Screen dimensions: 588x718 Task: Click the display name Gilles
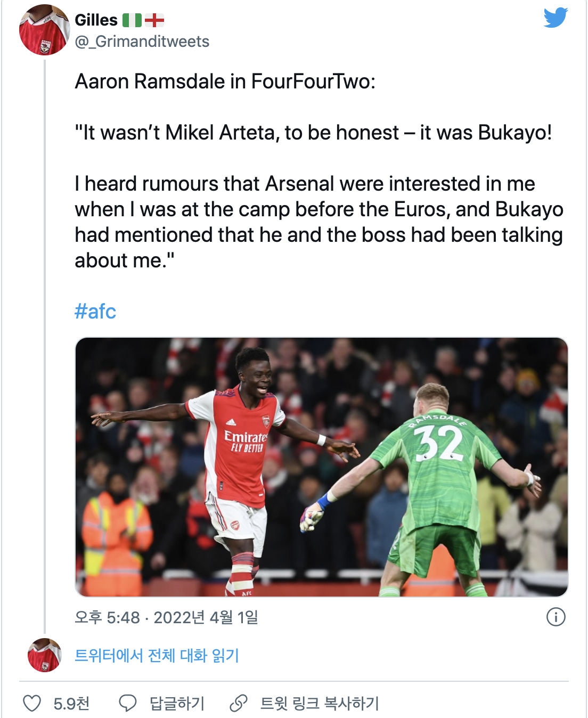pyautogui.click(x=96, y=20)
